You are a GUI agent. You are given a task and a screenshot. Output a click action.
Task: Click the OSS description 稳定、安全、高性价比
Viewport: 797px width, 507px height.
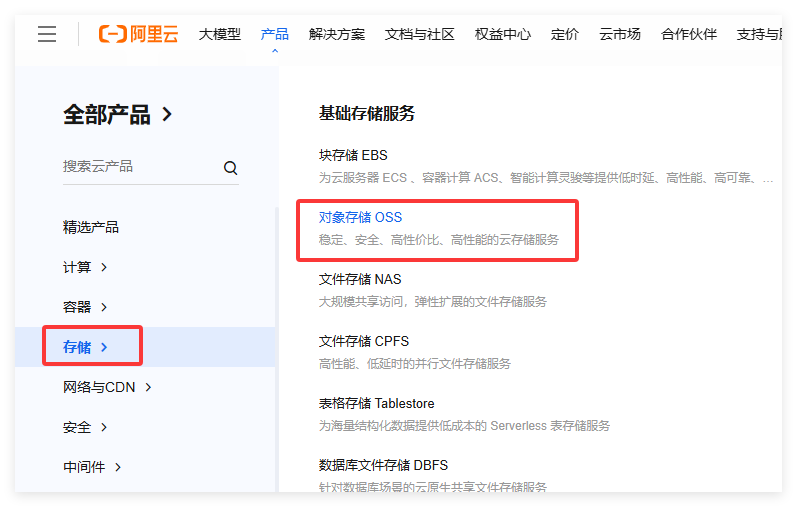tap(439, 240)
